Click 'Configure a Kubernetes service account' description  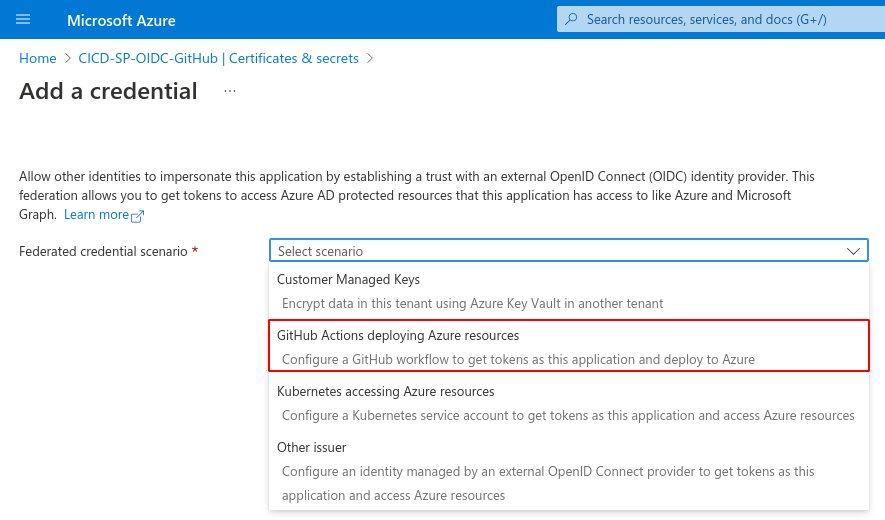(x=568, y=415)
